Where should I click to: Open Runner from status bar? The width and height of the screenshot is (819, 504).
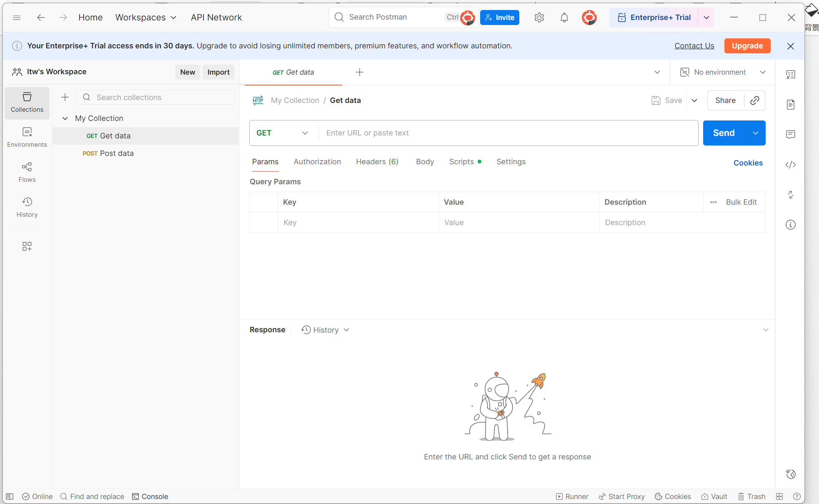pyautogui.click(x=572, y=496)
